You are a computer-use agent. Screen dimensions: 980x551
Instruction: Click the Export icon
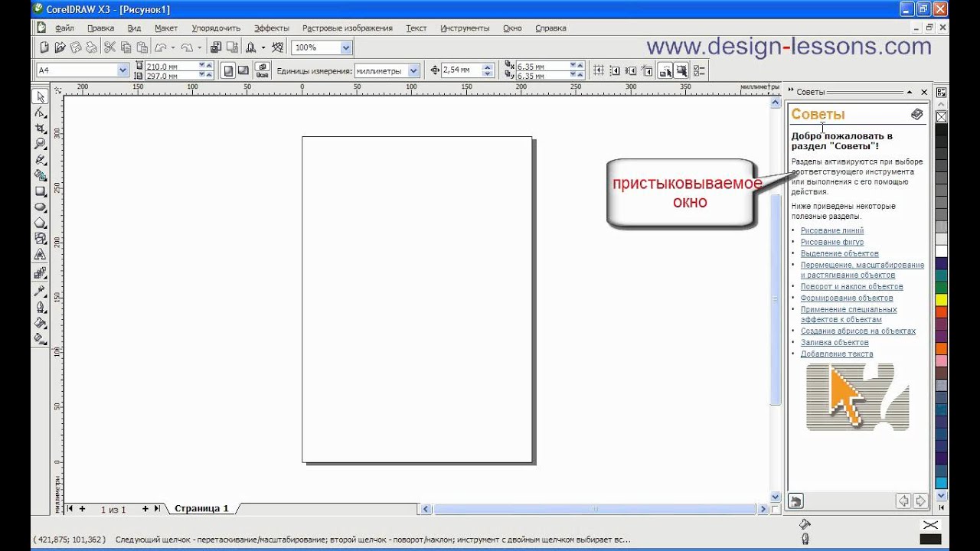coord(232,47)
